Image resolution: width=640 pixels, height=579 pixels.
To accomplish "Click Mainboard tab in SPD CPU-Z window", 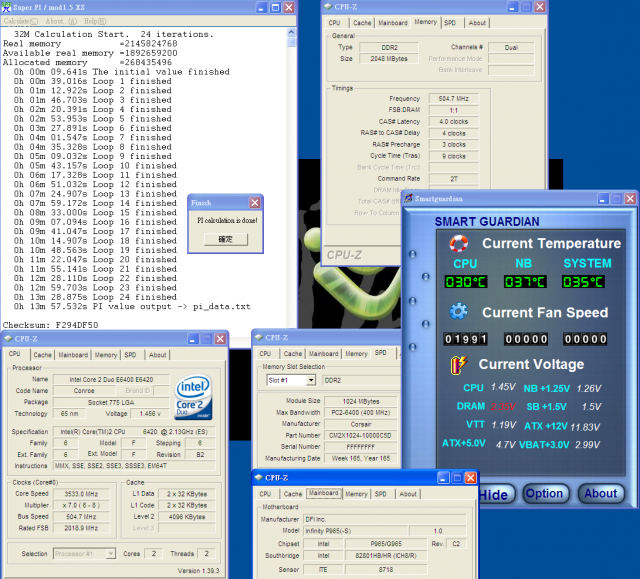I will click(323, 354).
